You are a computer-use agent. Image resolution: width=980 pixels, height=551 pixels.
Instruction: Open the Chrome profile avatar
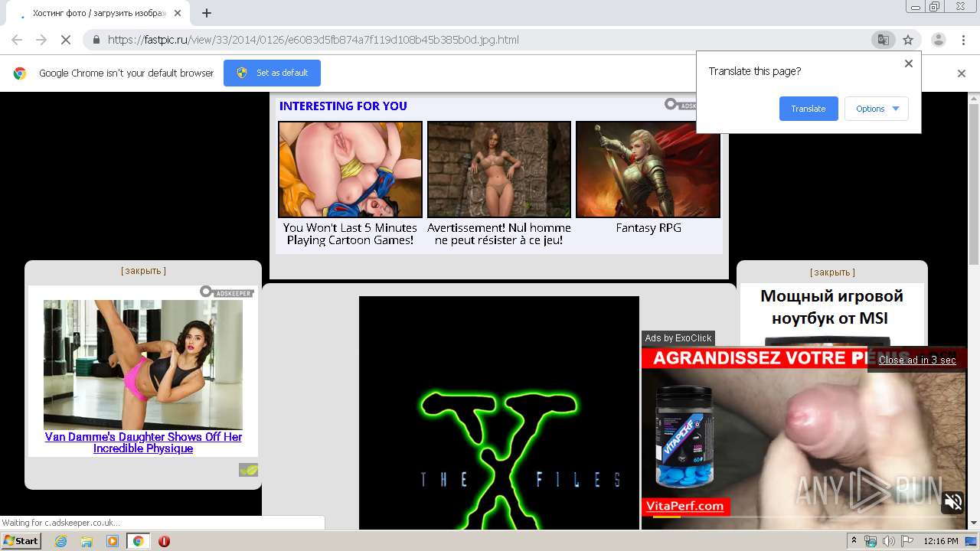pyautogui.click(x=939, y=40)
